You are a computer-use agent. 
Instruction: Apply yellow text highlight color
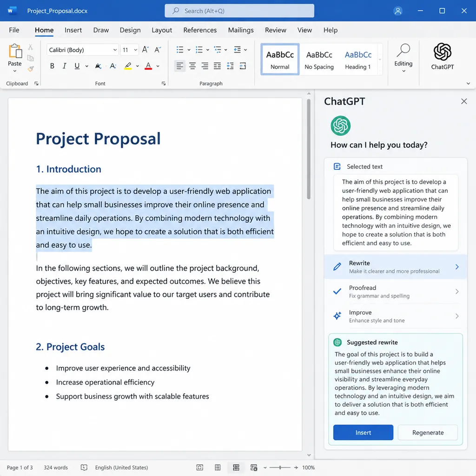[x=128, y=66]
